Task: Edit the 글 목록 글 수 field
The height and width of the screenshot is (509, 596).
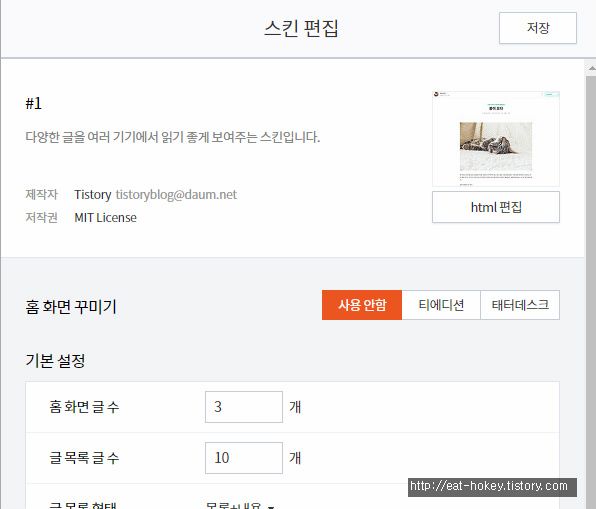Action: 244,458
